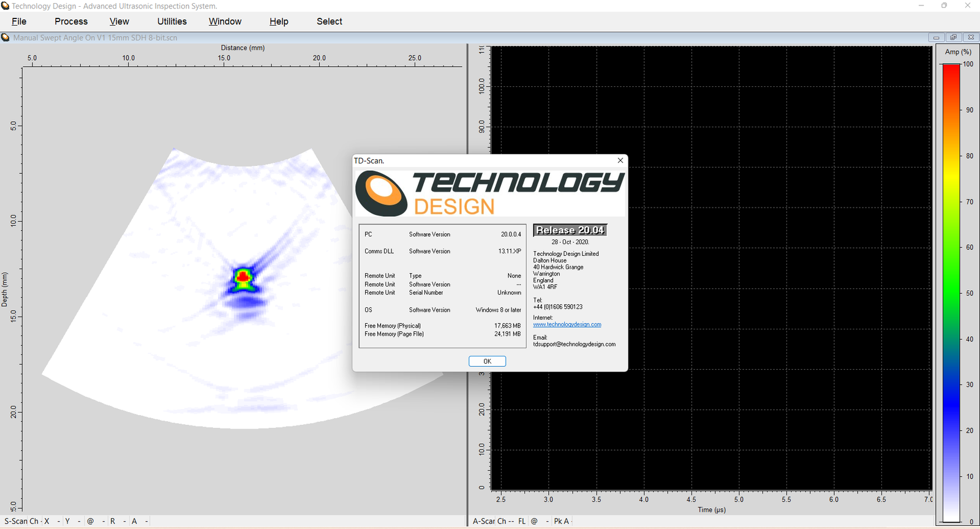Click the date 28 - Oct - 2020

click(x=570, y=242)
